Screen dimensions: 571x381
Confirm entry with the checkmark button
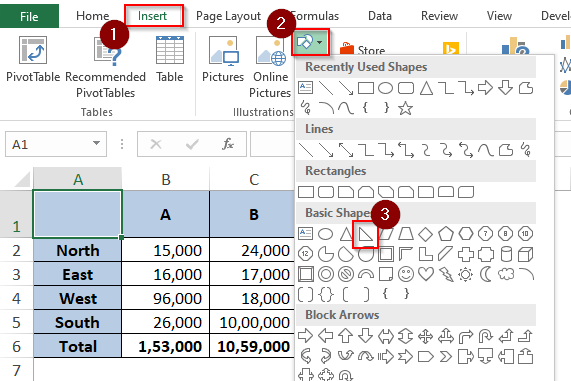pos(192,144)
